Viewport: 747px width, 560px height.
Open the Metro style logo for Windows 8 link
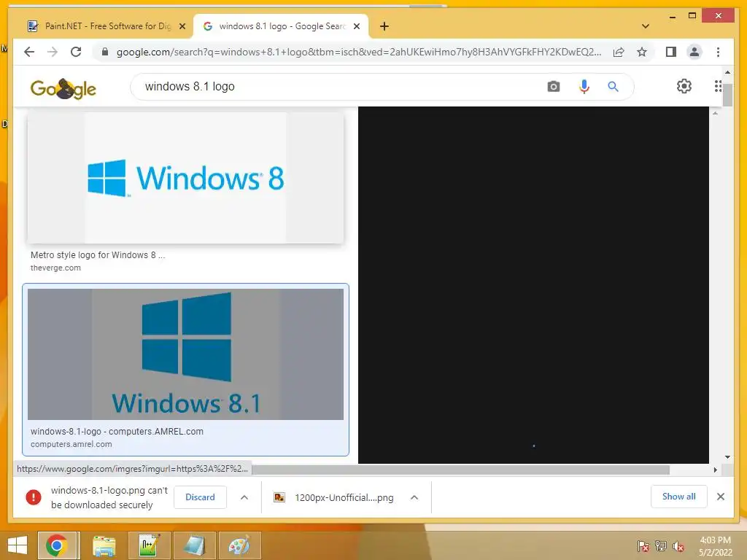pyautogui.click(x=98, y=255)
